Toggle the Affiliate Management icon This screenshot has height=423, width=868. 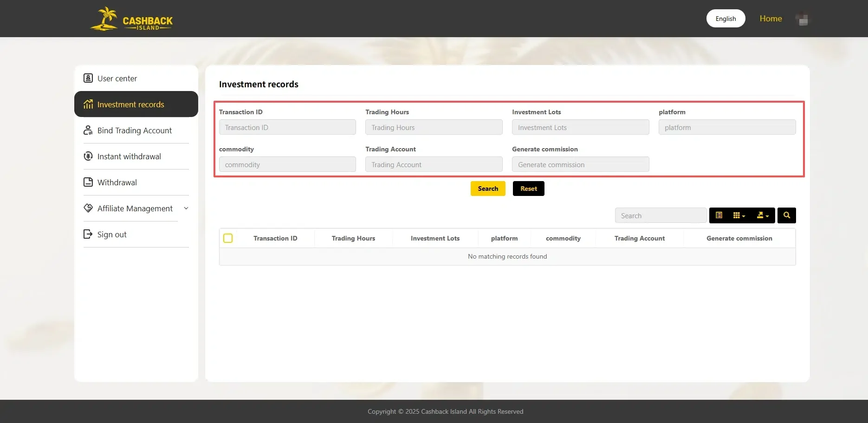tap(88, 208)
